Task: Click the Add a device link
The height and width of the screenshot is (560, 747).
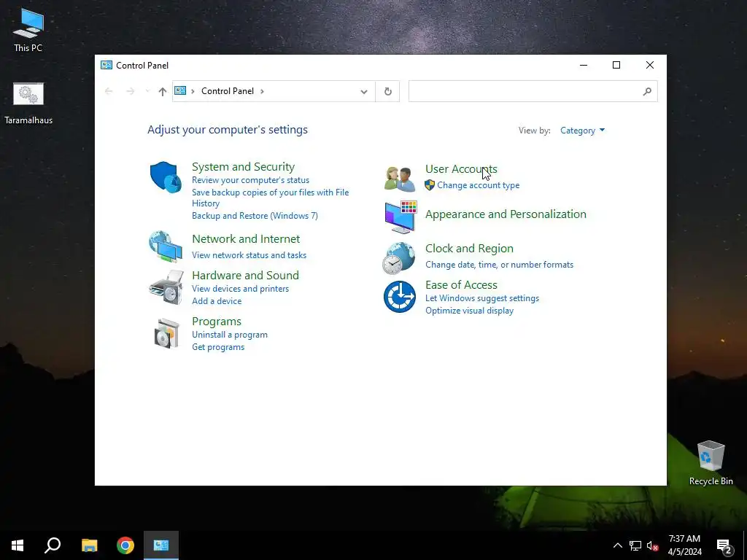Action: click(216, 301)
